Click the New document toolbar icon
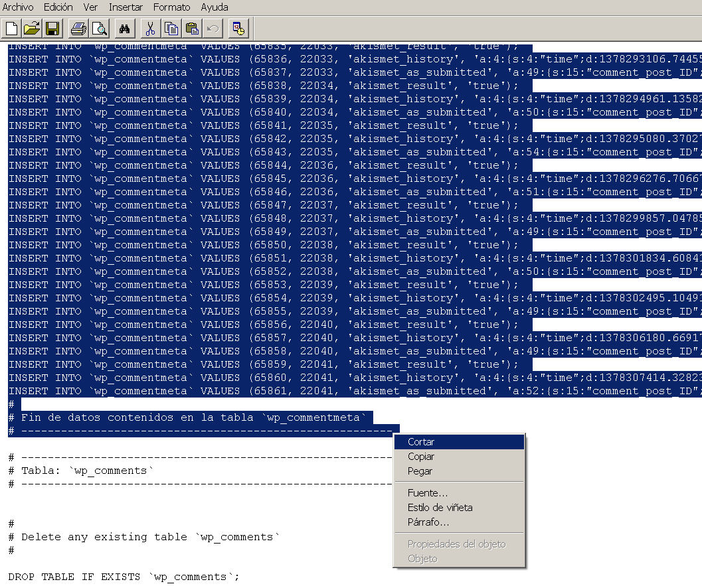The image size is (702, 588). pyautogui.click(x=11, y=29)
